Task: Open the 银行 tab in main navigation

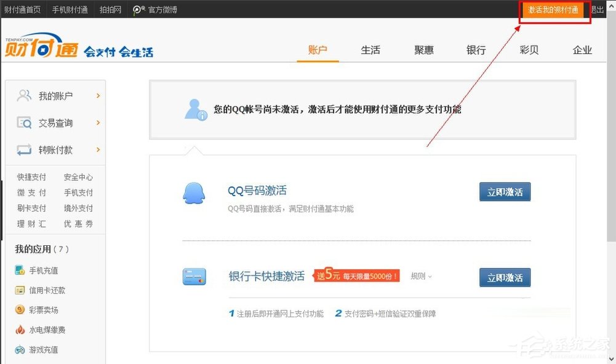Action: [x=476, y=50]
